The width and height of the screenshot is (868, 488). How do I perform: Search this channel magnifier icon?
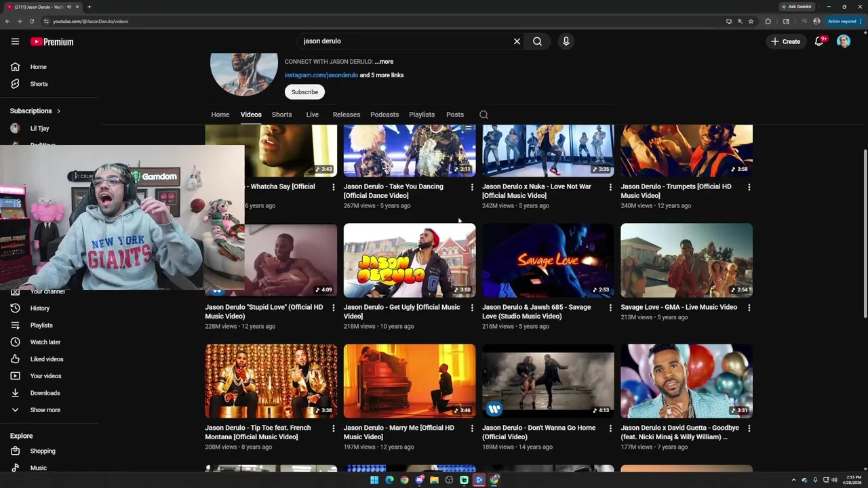484,115
